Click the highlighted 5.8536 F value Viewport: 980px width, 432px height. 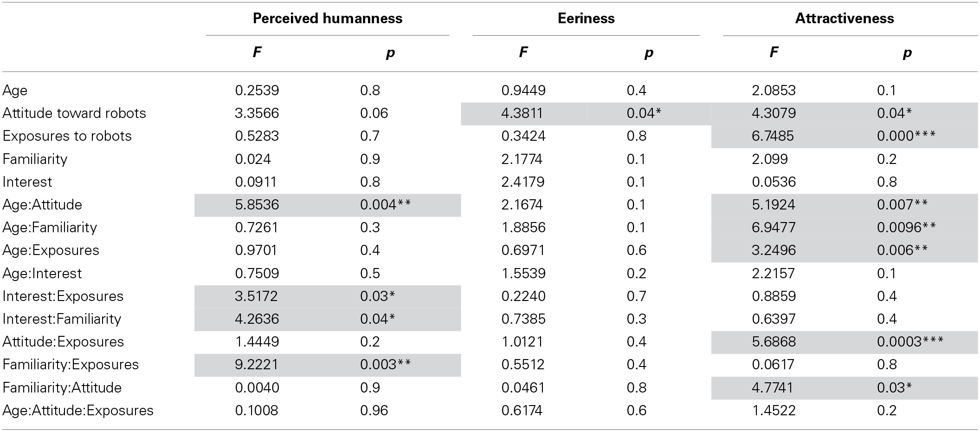pyautogui.click(x=257, y=205)
